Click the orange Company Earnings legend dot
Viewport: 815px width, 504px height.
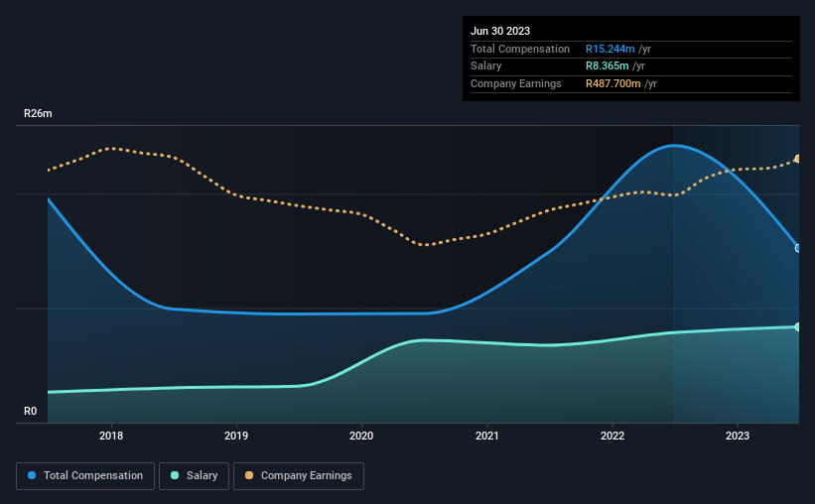(x=249, y=475)
